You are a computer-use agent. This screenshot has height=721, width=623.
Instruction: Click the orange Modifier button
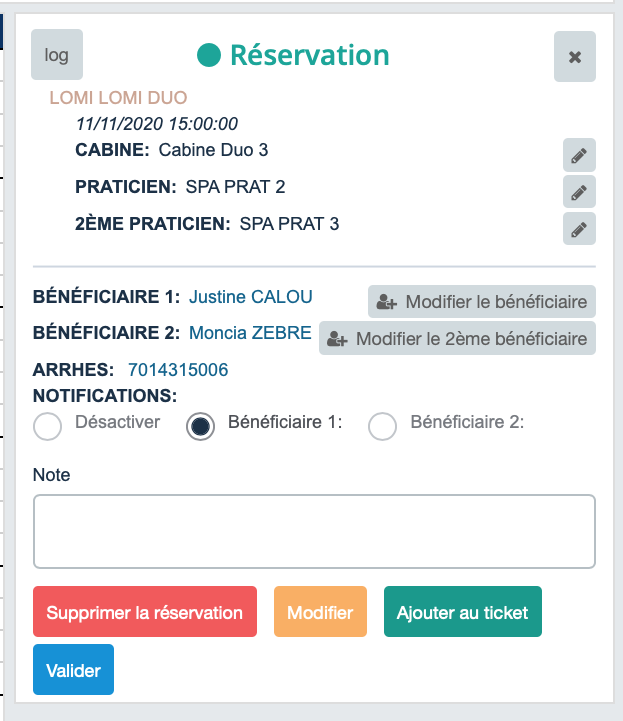coord(320,612)
